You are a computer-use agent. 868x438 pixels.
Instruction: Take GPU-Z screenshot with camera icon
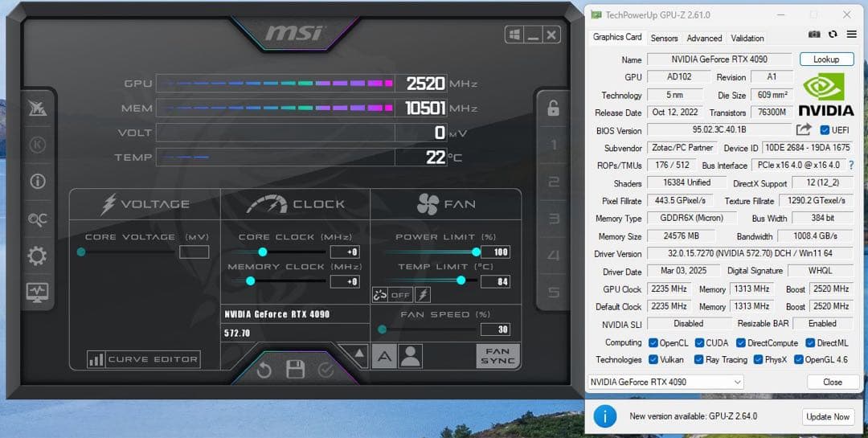[813, 35]
